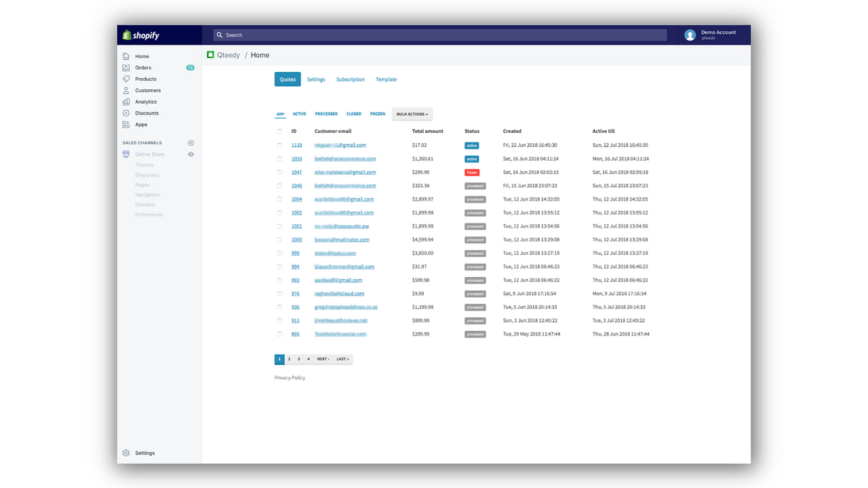Go to page 4 of quotes
The image size is (868, 488).
click(308, 359)
